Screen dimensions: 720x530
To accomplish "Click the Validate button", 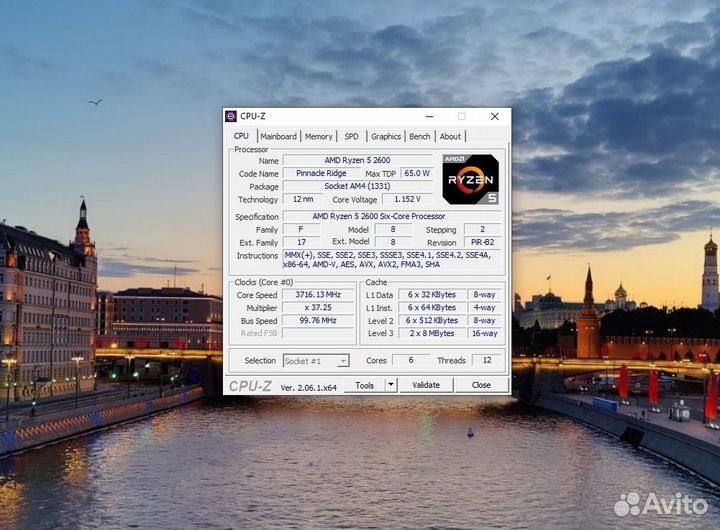I will pyautogui.click(x=426, y=385).
